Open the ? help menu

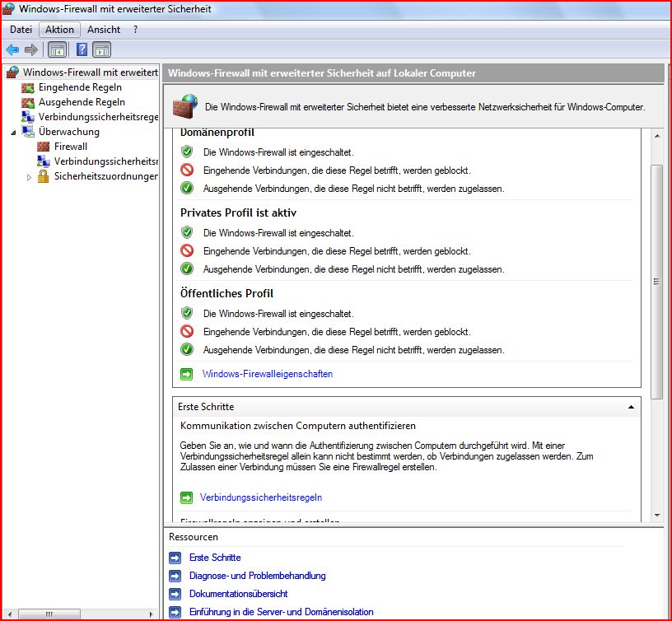[135, 30]
